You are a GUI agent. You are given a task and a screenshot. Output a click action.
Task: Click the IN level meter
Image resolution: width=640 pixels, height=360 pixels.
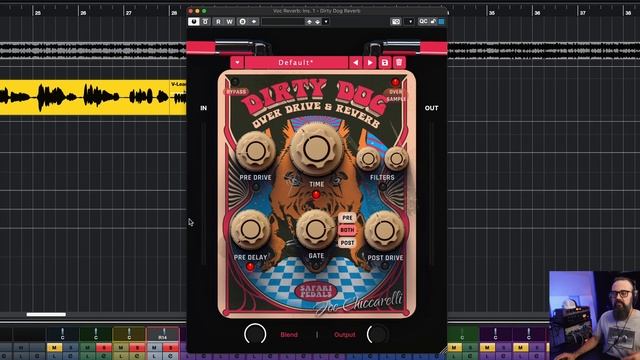(203, 194)
